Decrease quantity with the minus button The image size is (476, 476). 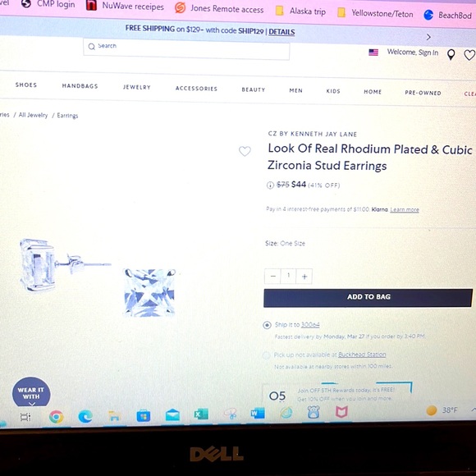(272, 276)
